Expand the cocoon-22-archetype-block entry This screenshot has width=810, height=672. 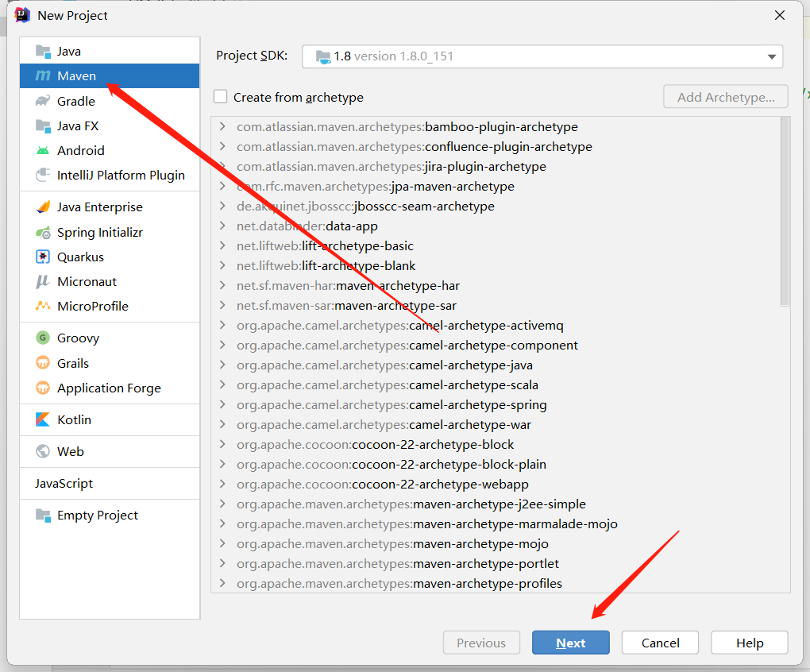point(222,444)
